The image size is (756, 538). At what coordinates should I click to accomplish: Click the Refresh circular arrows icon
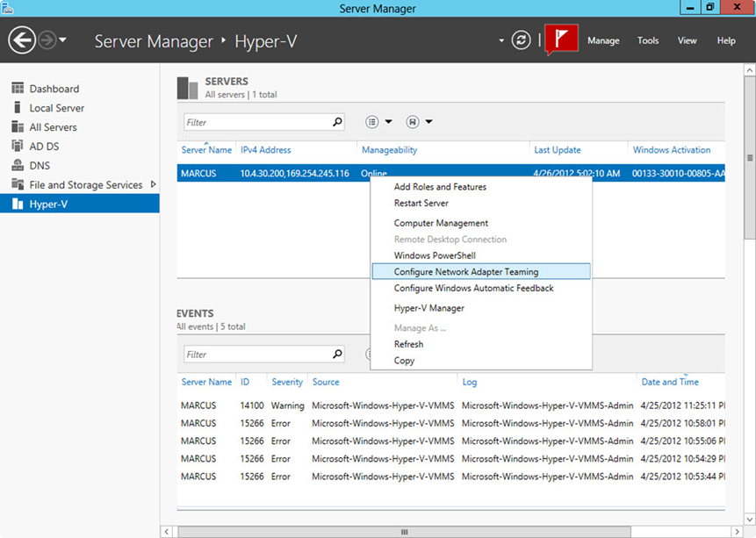[x=522, y=40]
